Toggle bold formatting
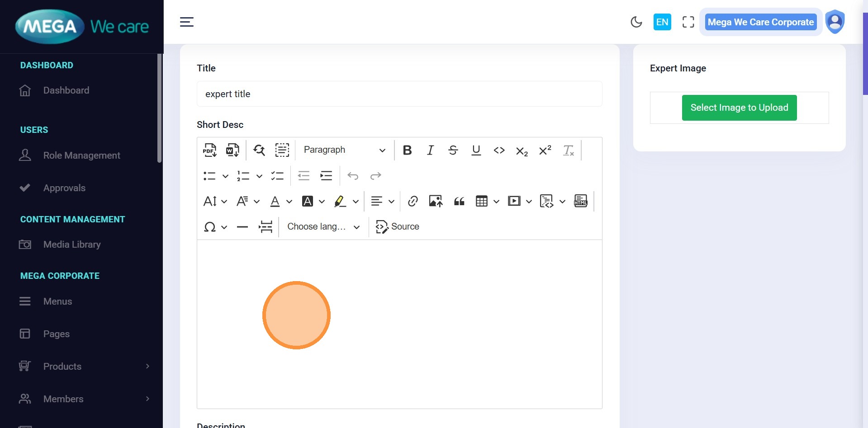The image size is (868, 428). pyautogui.click(x=407, y=150)
